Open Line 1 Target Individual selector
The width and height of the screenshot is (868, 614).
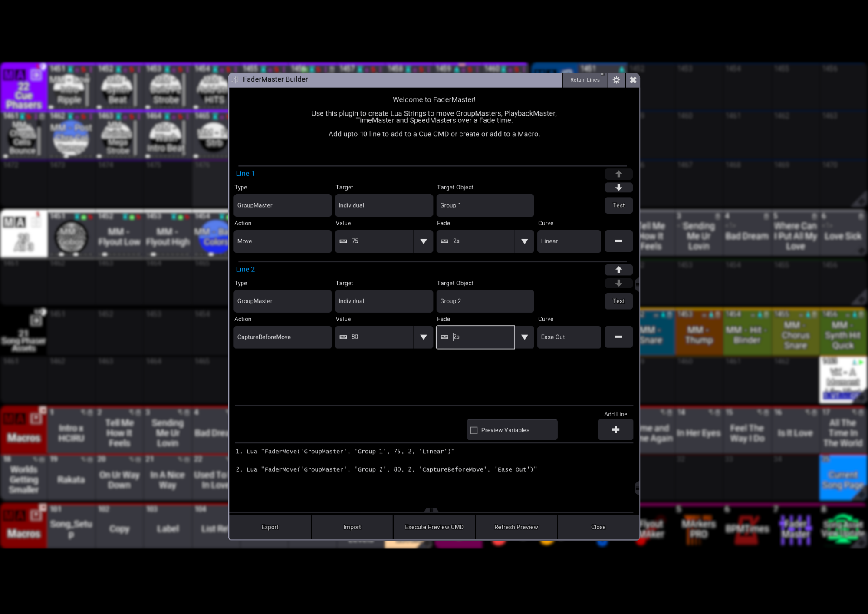coord(384,205)
